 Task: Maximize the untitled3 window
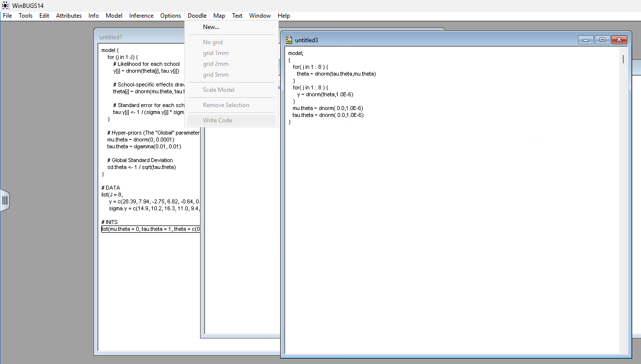[x=602, y=40]
